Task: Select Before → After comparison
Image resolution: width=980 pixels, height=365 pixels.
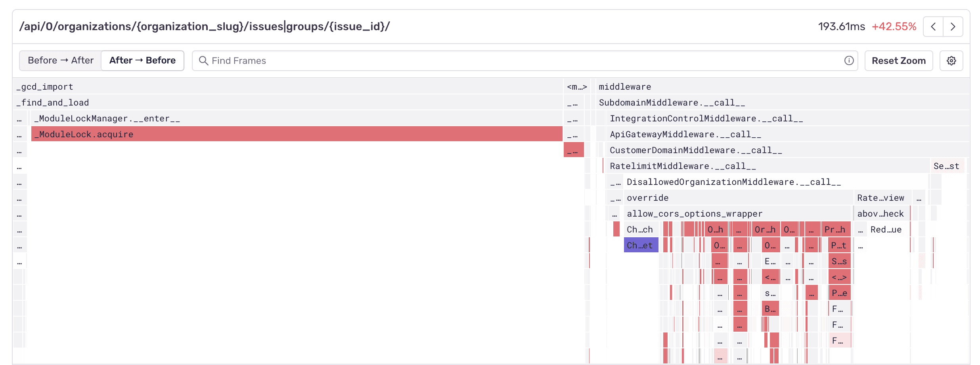Action: click(x=61, y=60)
